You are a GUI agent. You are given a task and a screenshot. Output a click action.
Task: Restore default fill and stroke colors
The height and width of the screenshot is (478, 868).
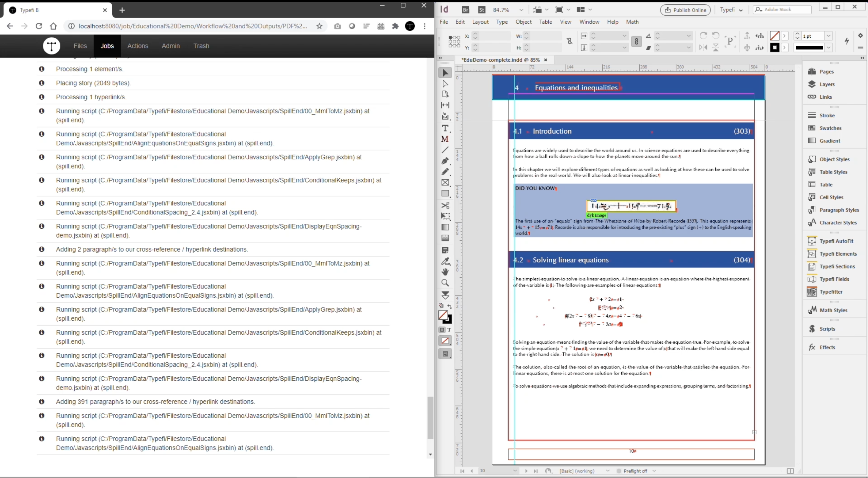pos(441,306)
